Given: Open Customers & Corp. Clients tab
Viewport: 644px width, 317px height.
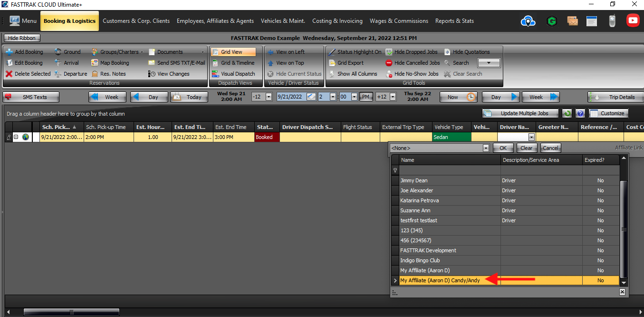Looking at the screenshot, I should point(136,21).
